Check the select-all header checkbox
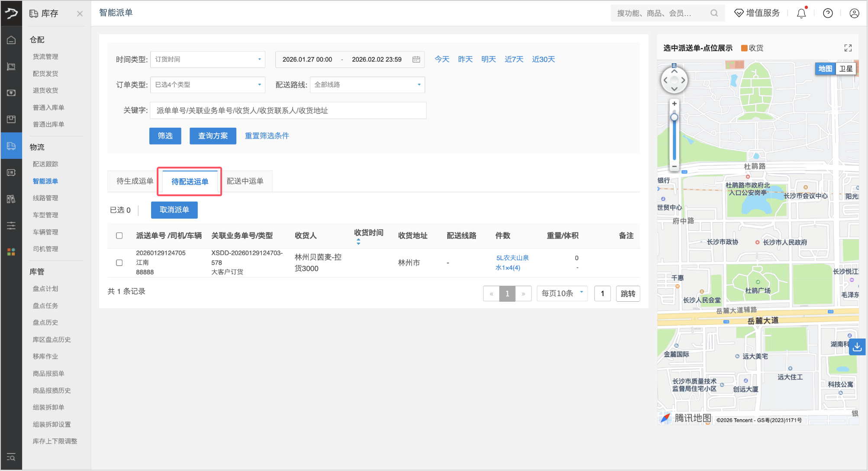 tap(119, 236)
